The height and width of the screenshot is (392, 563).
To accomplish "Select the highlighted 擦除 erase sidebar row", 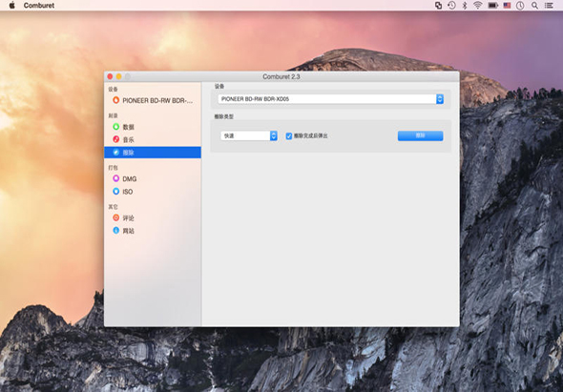I will 153,153.
